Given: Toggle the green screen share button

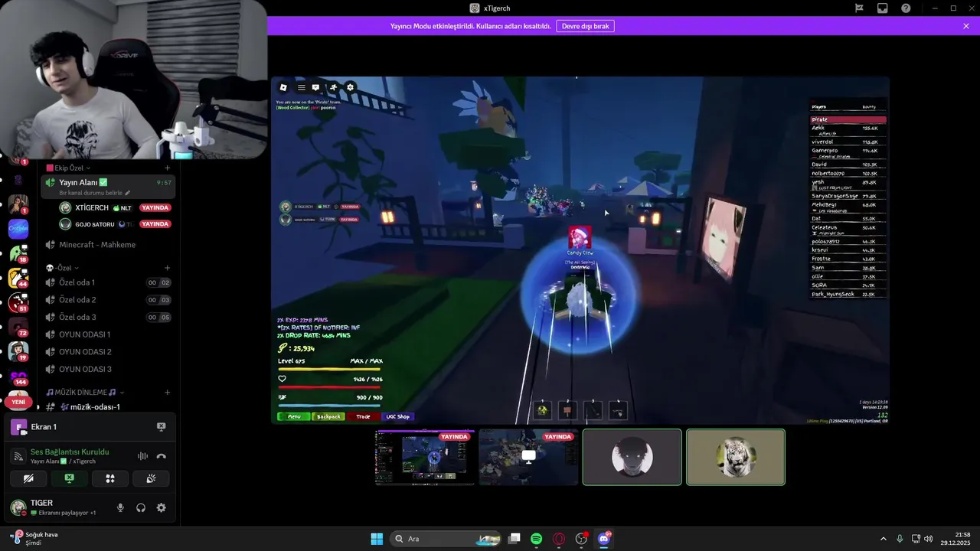Looking at the screenshot, I should pyautogui.click(x=70, y=478).
